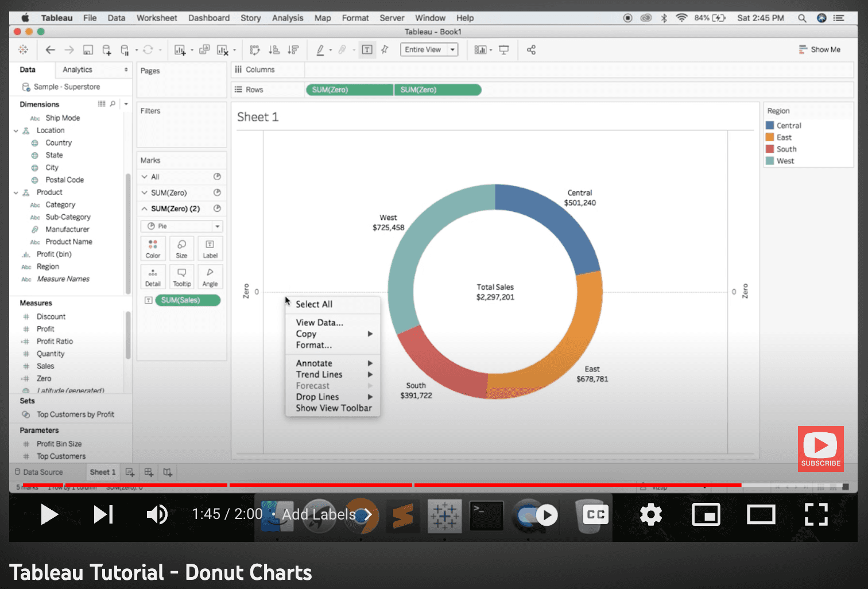Click the YouTube Subscribe button

tap(820, 449)
